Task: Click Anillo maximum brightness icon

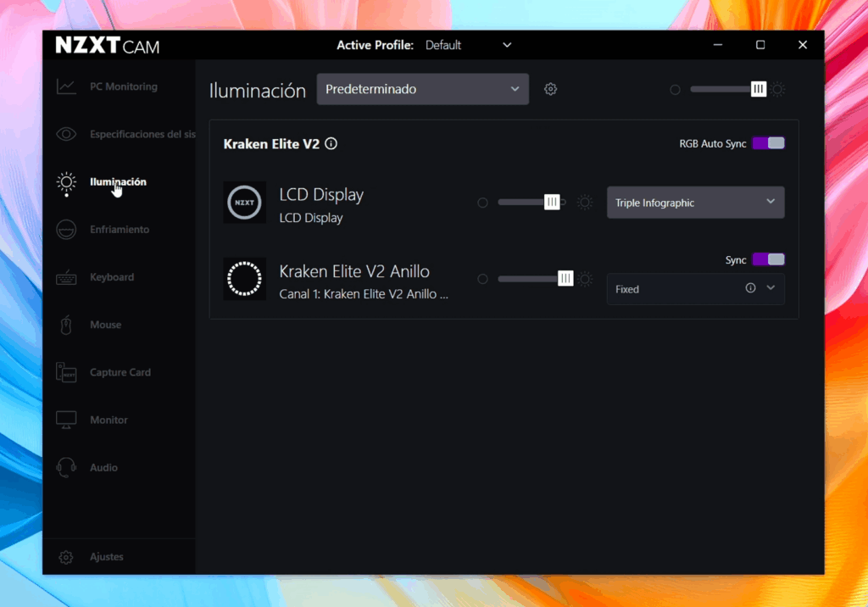Action: point(585,279)
